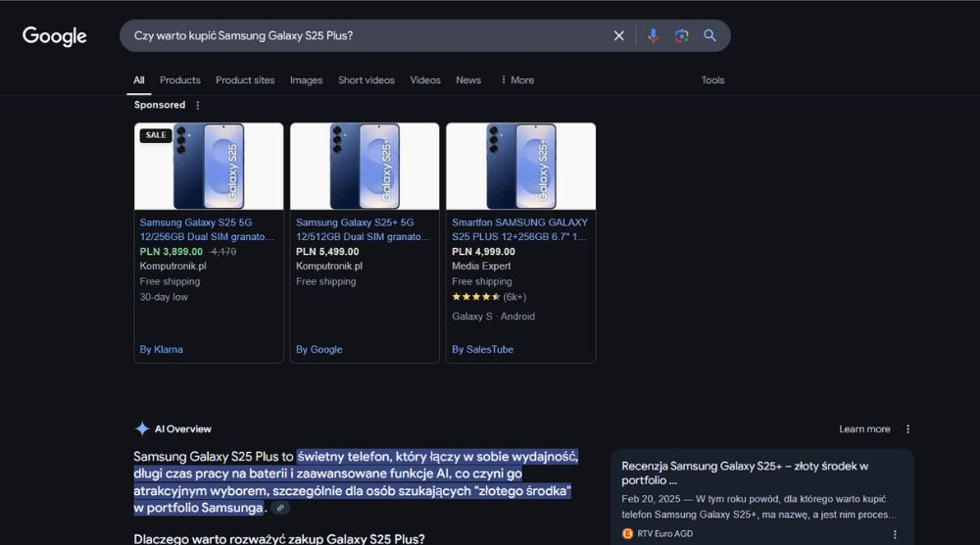Viewport: 980px width, 545px height.
Task: Click the 30-day low label
Action: click(164, 297)
